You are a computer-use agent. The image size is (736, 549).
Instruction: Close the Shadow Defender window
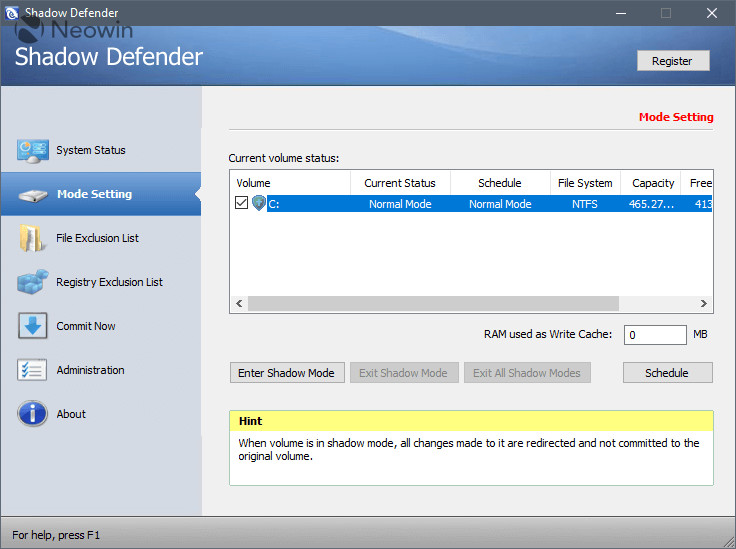712,13
